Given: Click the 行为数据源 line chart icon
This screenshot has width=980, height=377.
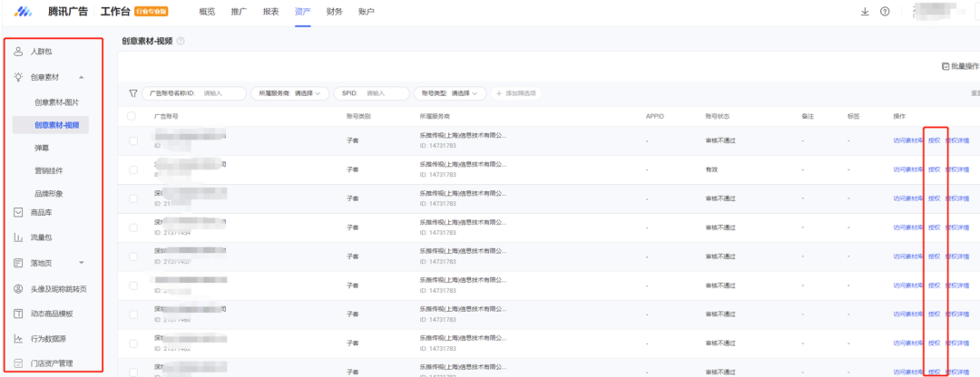Looking at the screenshot, I should point(18,339).
